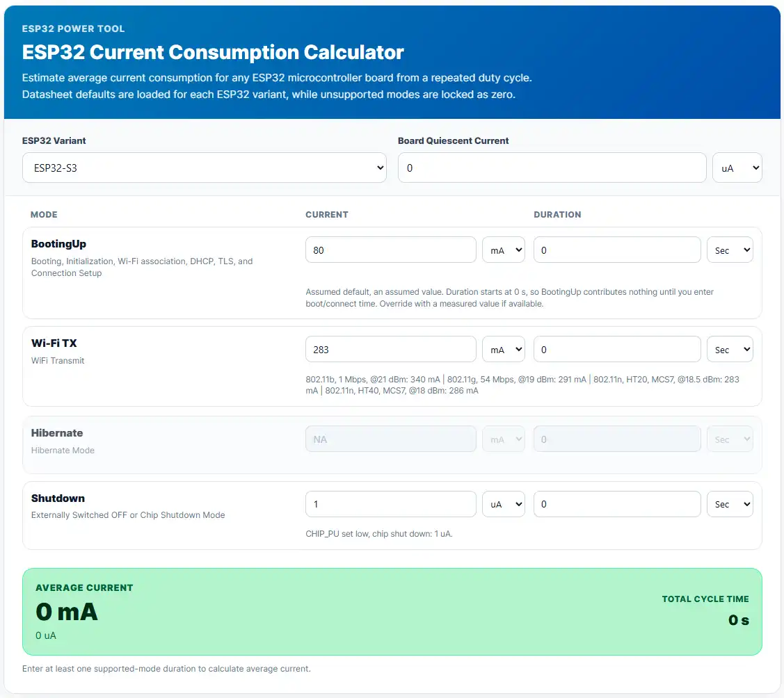Click the BootingUp mode heading

(x=58, y=244)
